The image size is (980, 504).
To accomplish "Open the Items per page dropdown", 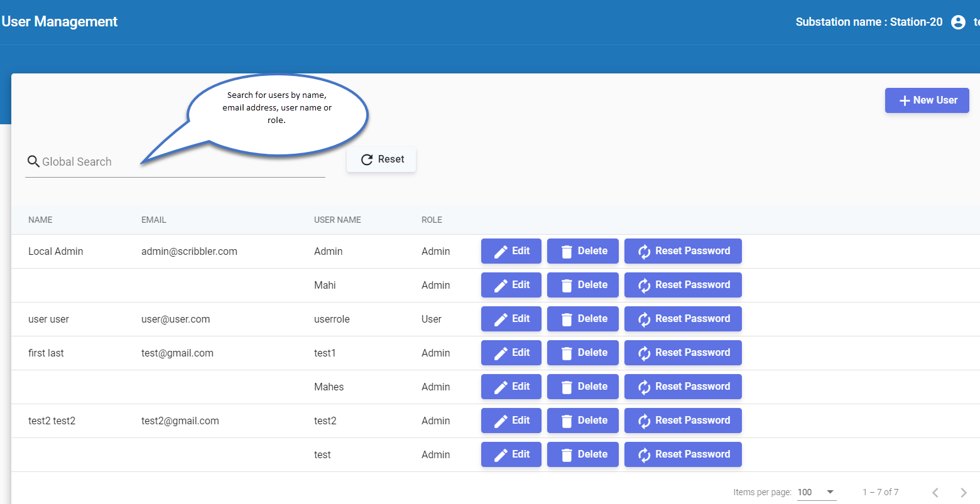I will (817, 492).
